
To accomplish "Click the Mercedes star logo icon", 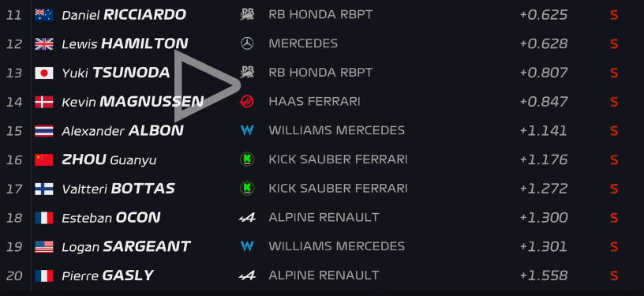I will click(247, 43).
